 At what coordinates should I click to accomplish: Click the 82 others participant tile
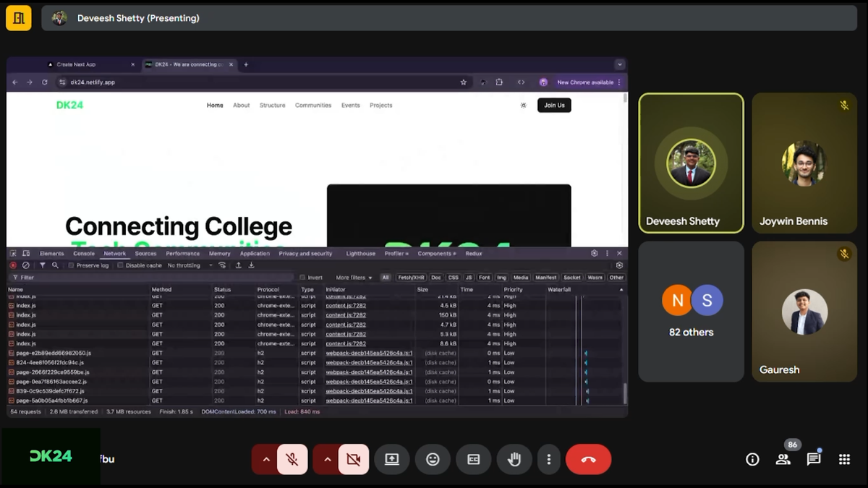coord(691,312)
